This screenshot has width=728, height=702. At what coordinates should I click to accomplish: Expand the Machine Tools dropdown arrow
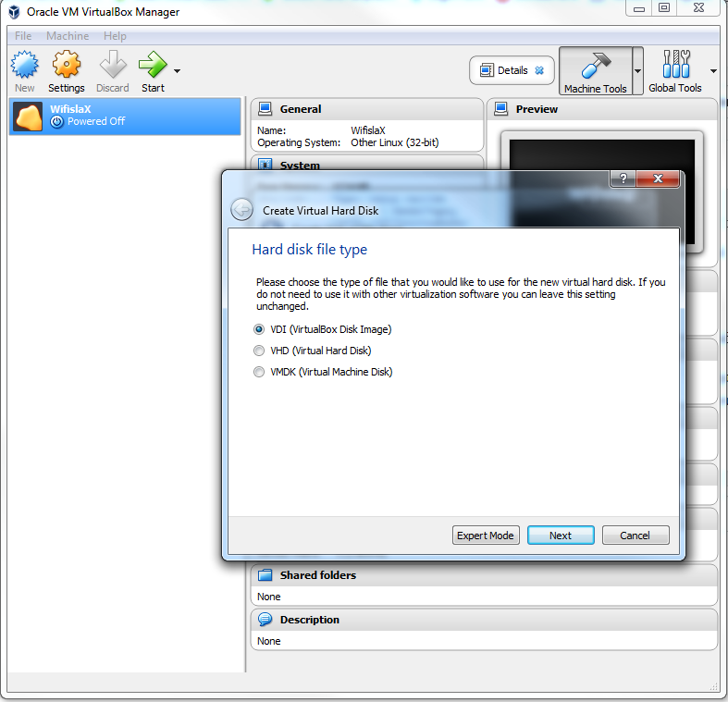tap(638, 71)
